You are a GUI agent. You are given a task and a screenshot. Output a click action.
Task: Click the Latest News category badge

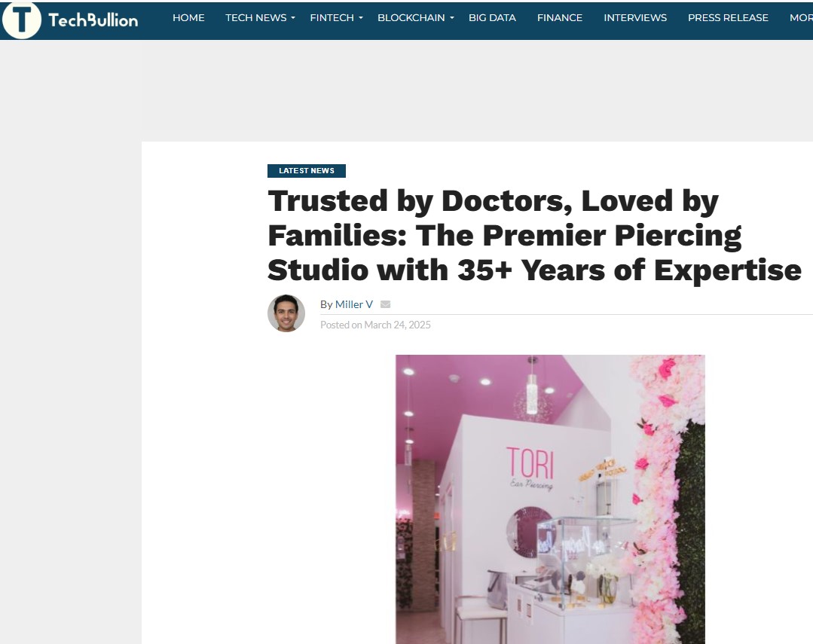(x=307, y=170)
